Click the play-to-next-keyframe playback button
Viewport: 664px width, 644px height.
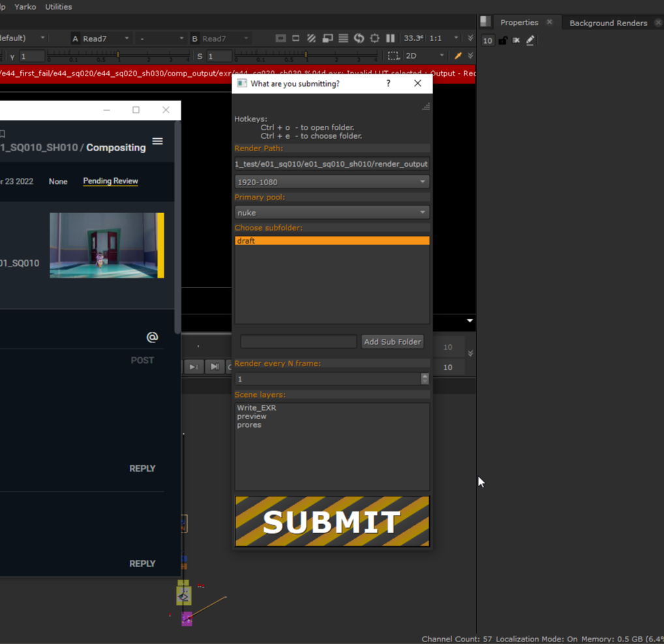coord(194,367)
